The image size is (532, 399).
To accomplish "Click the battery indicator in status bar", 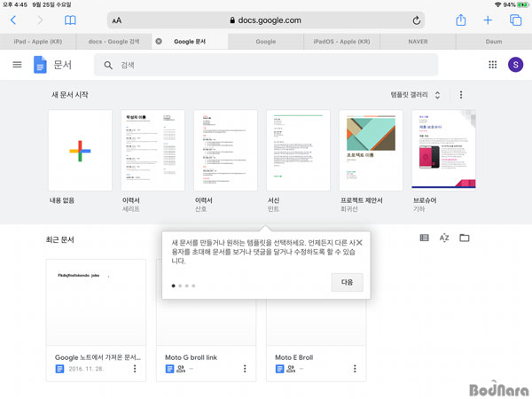I will click(x=523, y=4).
